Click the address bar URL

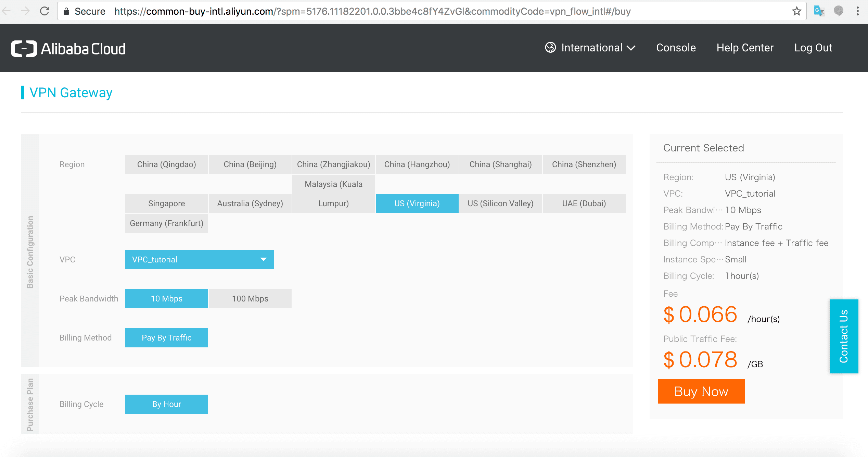click(x=372, y=11)
